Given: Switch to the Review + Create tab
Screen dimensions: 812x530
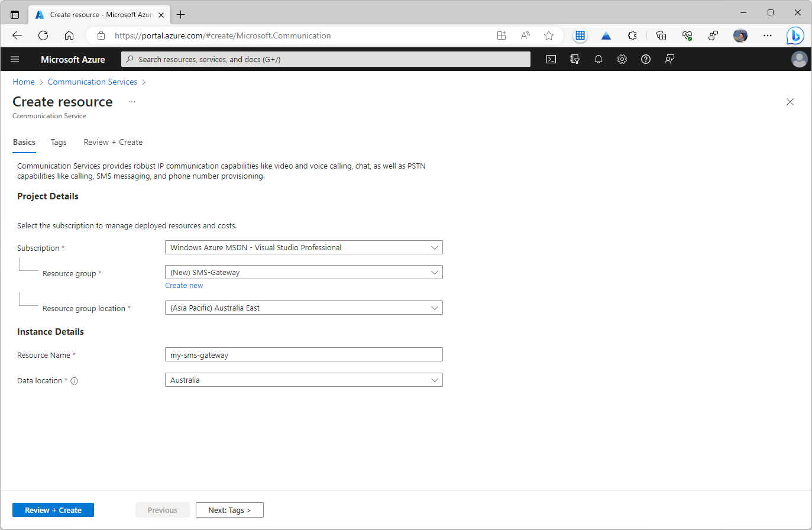Looking at the screenshot, I should [113, 143].
